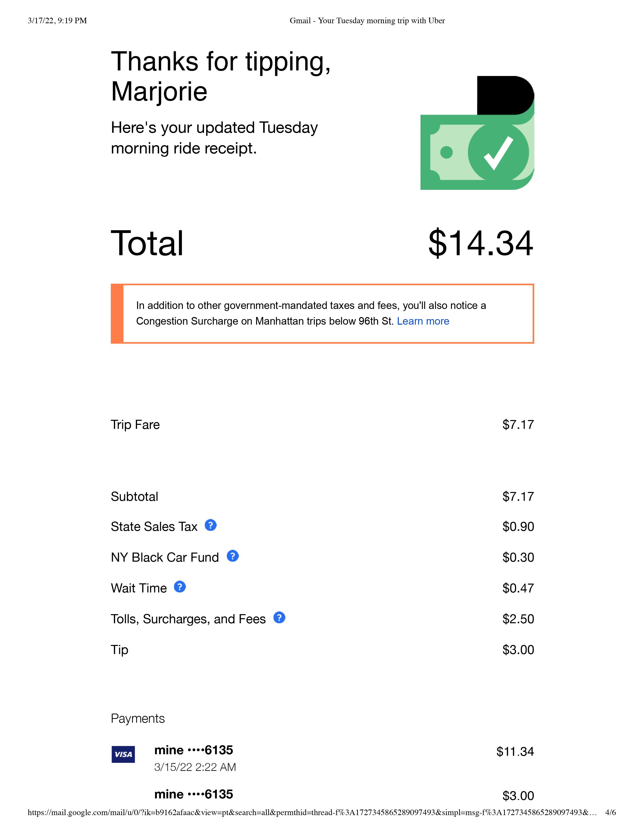Follow the Learn more link

(x=423, y=321)
